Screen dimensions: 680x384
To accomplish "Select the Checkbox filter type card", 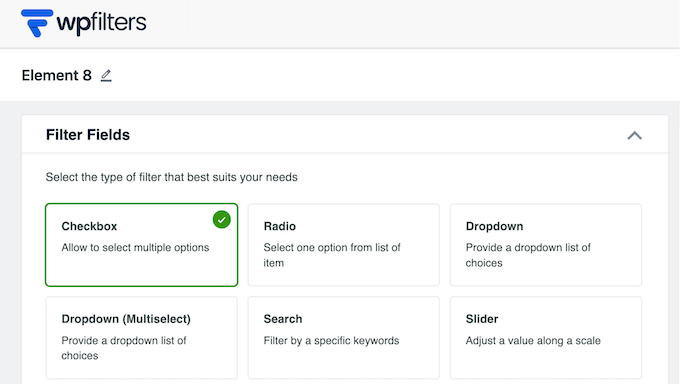I will pos(141,245).
